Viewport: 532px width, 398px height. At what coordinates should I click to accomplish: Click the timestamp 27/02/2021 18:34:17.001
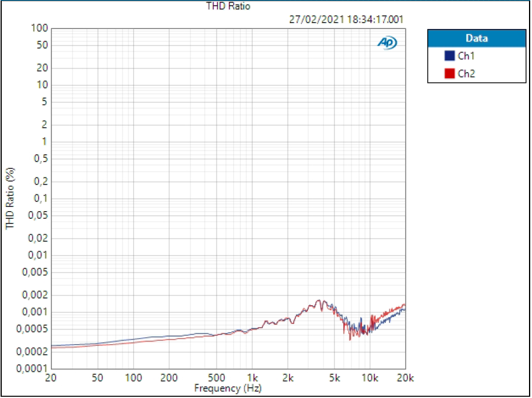tap(346, 20)
